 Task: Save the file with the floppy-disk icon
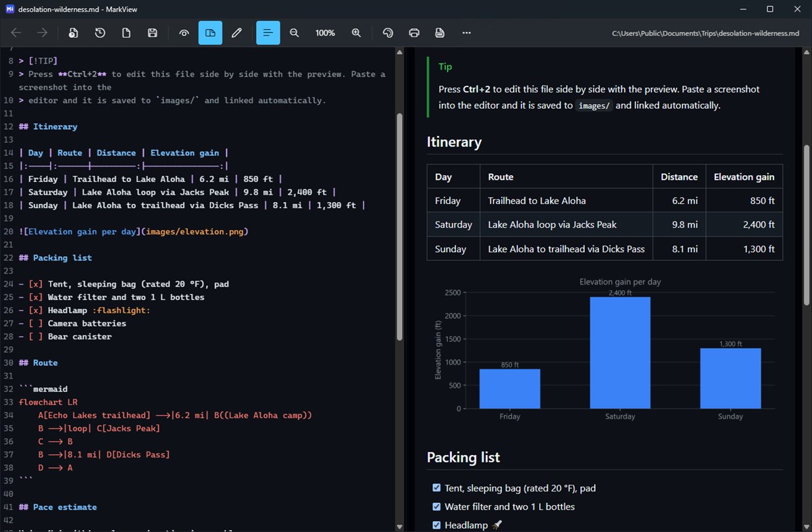tap(153, 32)
